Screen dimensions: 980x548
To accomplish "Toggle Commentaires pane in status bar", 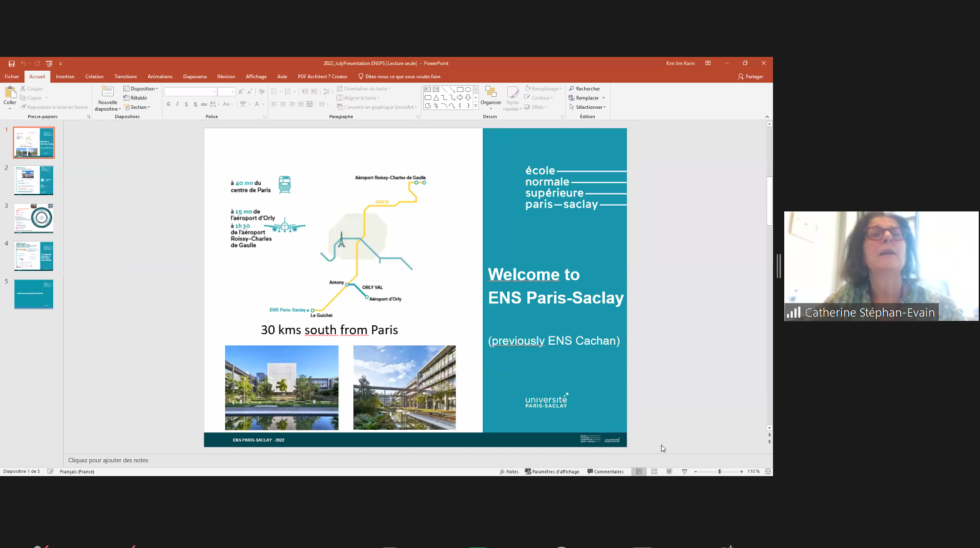I will pos(605,472).
